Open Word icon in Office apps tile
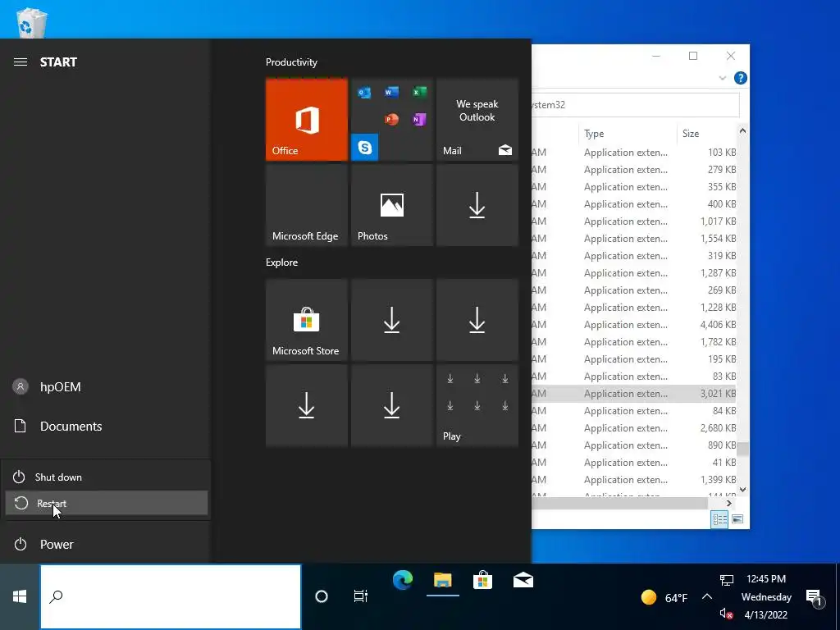Image resolution: width=840 pixels, height=630 pixels. pos(391,92)
